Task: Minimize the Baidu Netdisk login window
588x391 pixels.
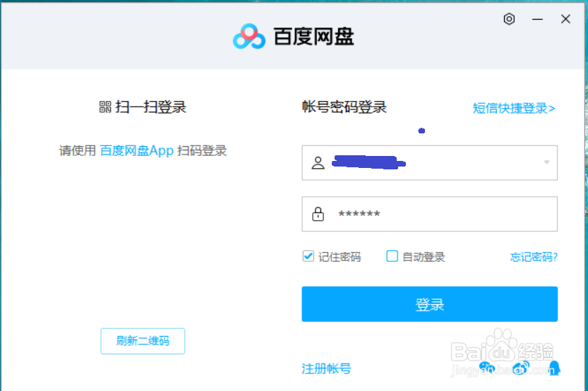Action: (x=537, y=19)
